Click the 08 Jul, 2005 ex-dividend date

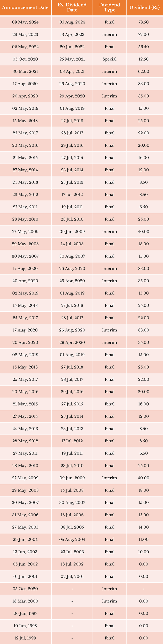click(72, 527)
